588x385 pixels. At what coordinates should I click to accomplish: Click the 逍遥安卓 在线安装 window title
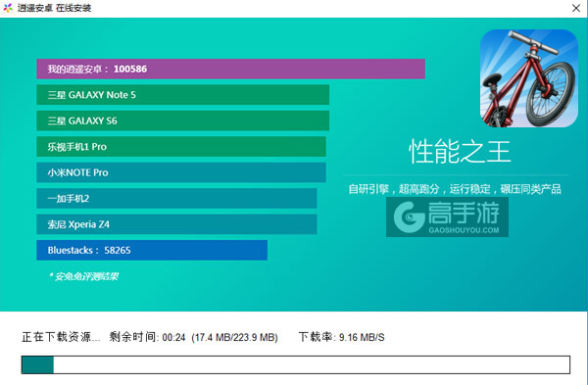pos(54,8)
